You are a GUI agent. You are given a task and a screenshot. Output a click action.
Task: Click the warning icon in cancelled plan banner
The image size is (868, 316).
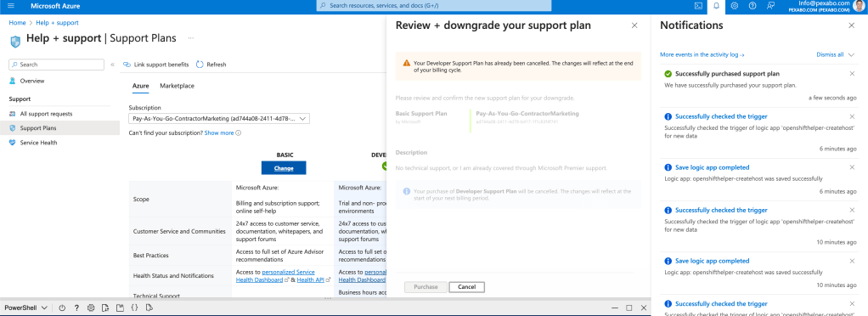click(x=407, y=63)
